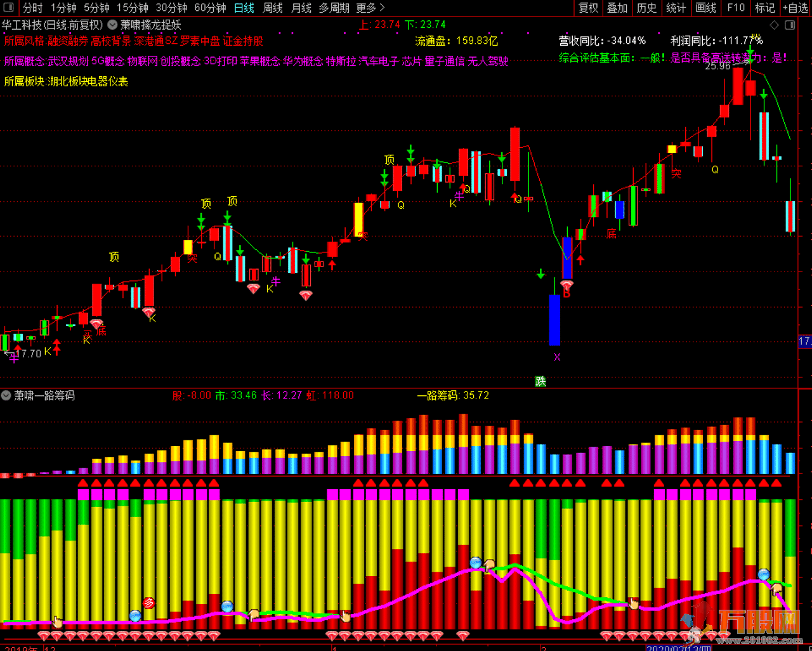812x651 pixels.
Task: Click the 所属风格 line of text
Action: (x=133, y=41)
